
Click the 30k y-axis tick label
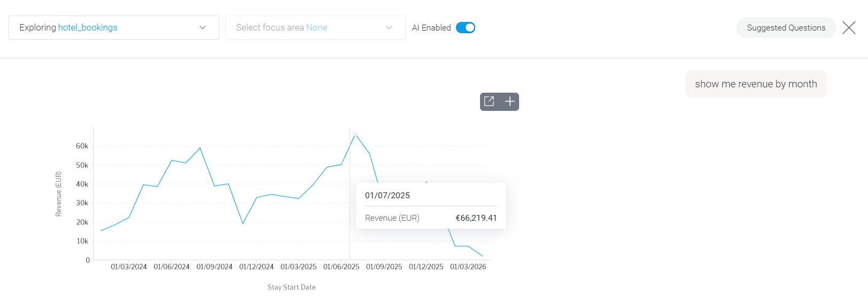pyautogui.click(x=82, y=203)
